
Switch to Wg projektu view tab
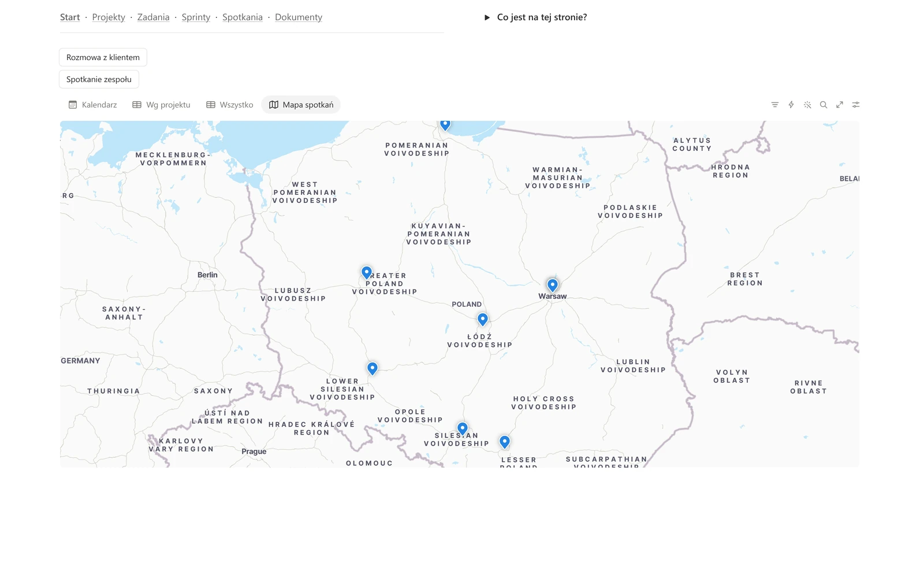click(x=161, y=105)
